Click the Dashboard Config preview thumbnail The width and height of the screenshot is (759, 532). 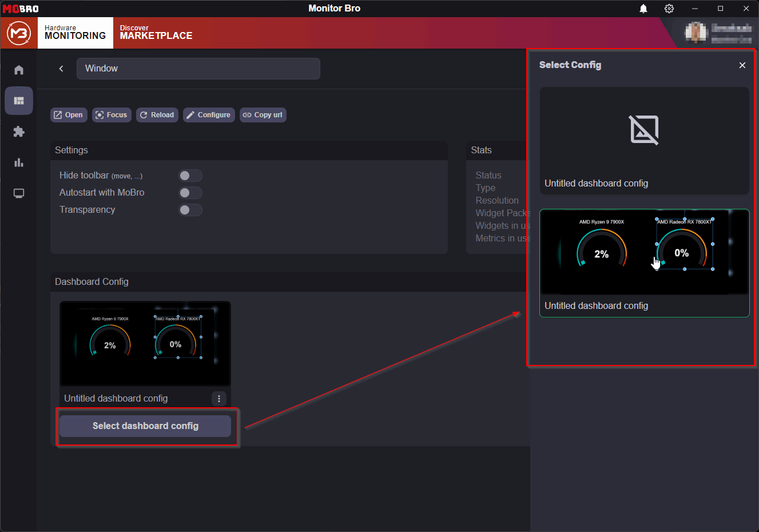(x=145, y=343)
